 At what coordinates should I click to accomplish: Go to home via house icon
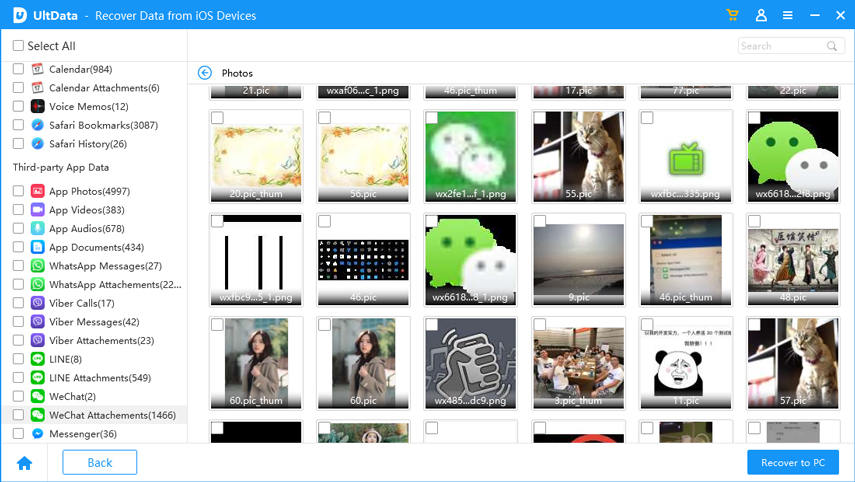click(25, 463)
